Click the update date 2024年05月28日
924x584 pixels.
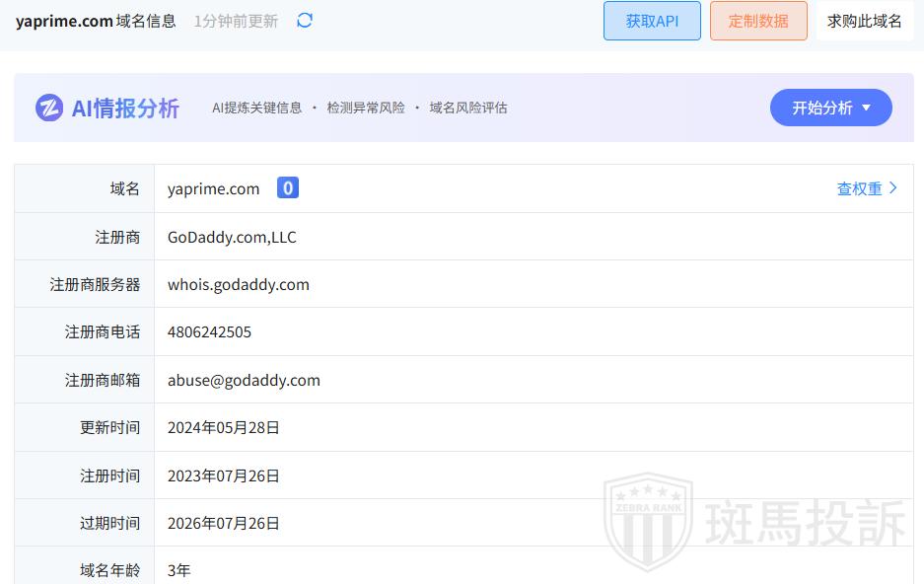[224, 427]
